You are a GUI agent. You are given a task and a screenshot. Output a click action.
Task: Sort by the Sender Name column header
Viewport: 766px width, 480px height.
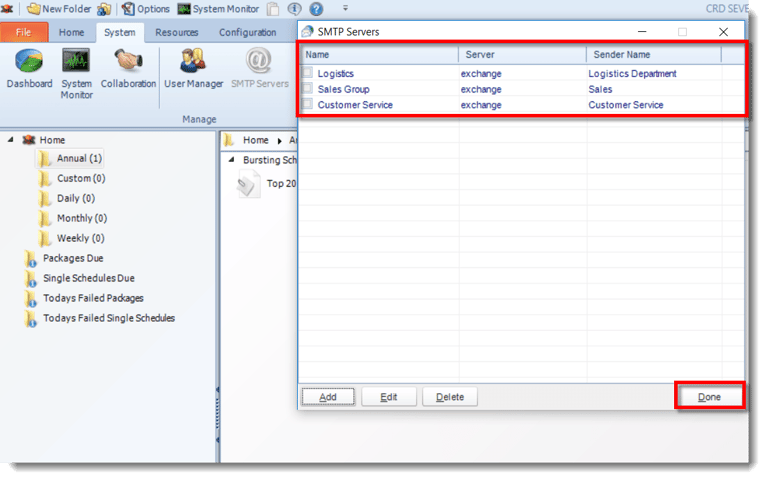[654, 55]
